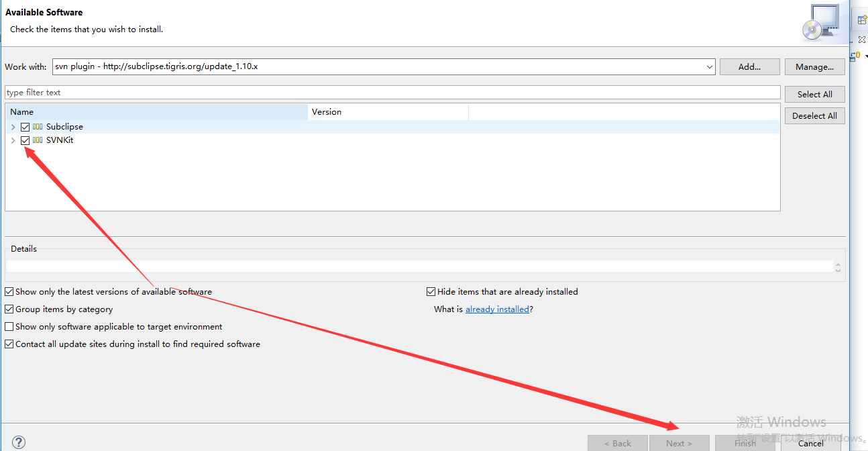Toggle Show only the latest versions checkbox
The width and height of the screenshot is (868, 451).
pos(9,292)
